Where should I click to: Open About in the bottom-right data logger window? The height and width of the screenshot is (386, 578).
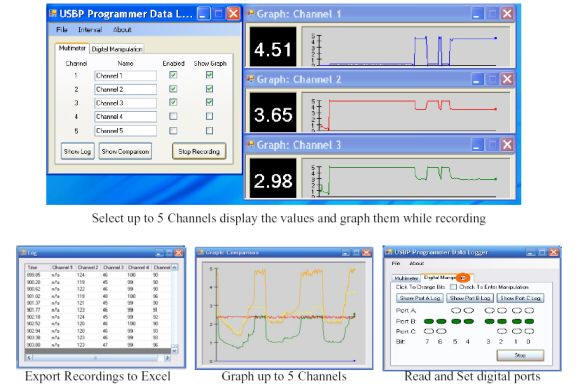[417, 263]
